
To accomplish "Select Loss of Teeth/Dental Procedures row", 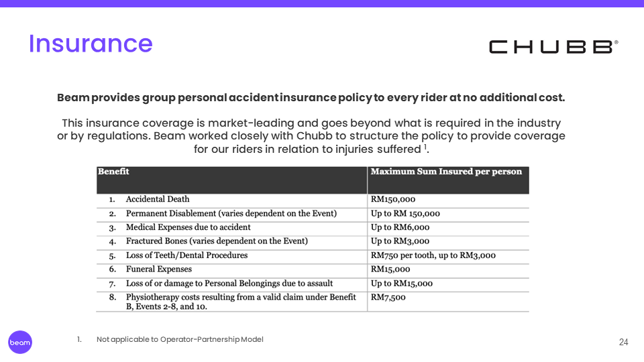I will click(x=186, y=255).
